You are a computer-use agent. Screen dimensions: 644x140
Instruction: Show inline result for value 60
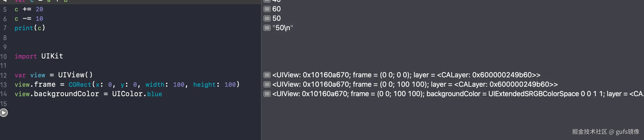tap(267, 9)
